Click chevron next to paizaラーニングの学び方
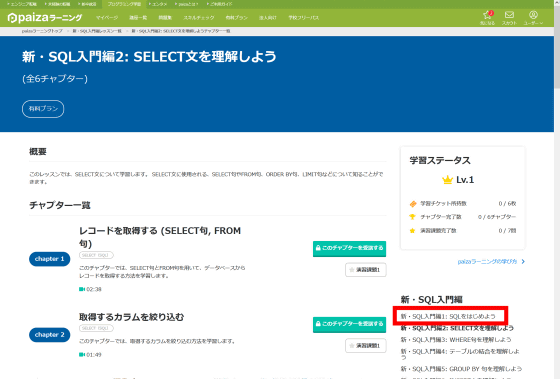Image resolution: width=560 pixels, height=379 pixels. 523,261
